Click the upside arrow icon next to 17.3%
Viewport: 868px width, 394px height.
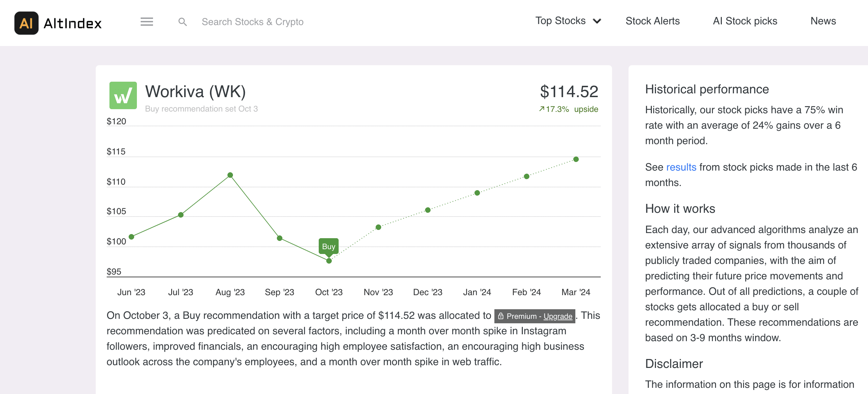(542, 109)
